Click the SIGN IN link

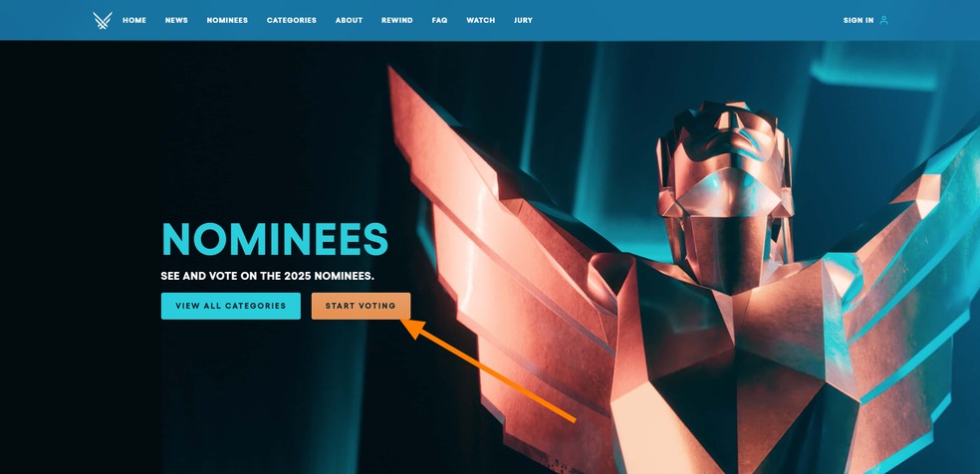click(x=858, y=21)
